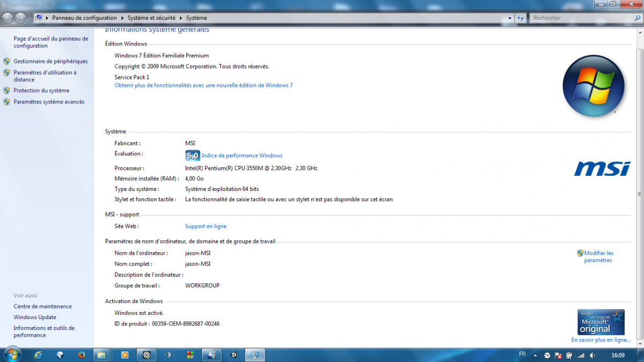Go to Panneau de configuration breadcrumb
Screen dimensions: 644x362
tap(85, 18)
